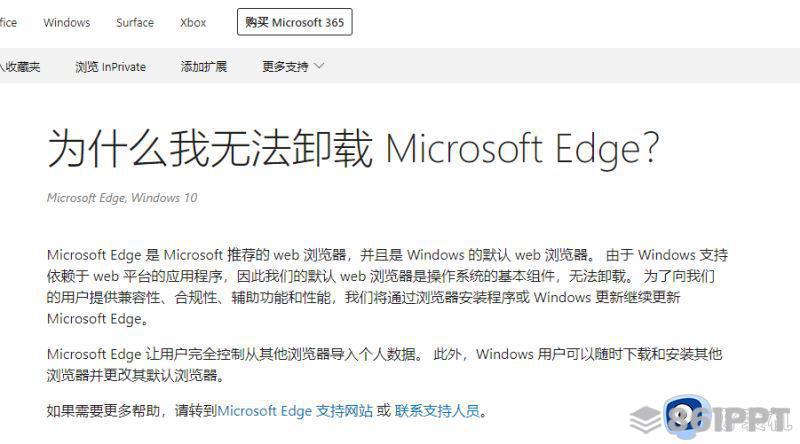The height and width of the screenshot is (444, 800).
Task: Open the Surface navigation link
Action: point(135,22)
